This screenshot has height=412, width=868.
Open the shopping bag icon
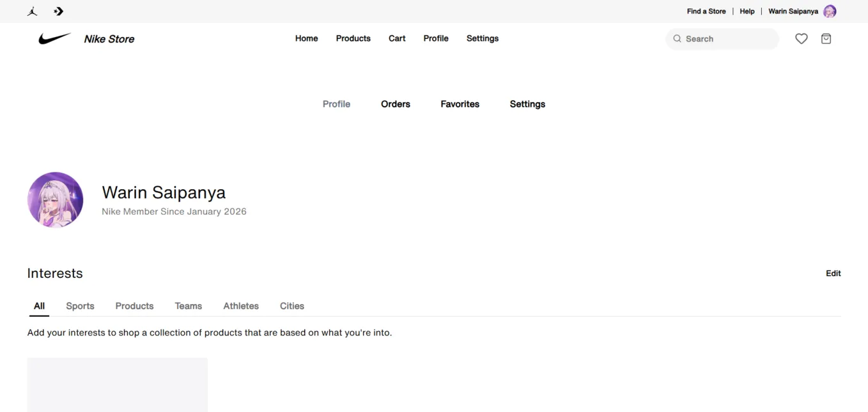(826, 39)
